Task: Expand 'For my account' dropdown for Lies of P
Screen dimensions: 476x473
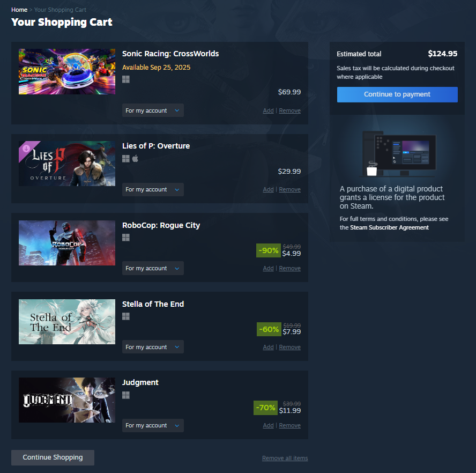Action: click(153, 189)
